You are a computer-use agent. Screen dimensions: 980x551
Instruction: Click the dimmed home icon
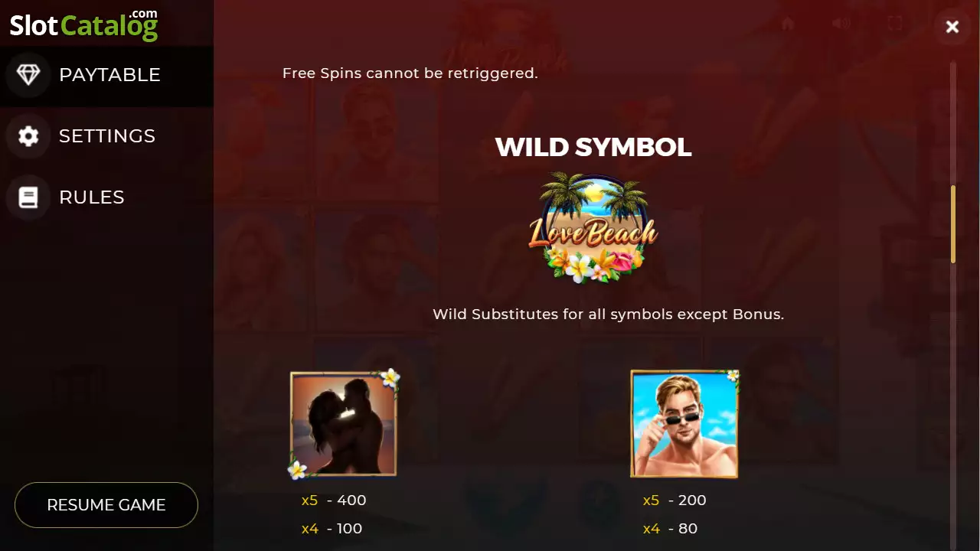[x=788, y=24]
